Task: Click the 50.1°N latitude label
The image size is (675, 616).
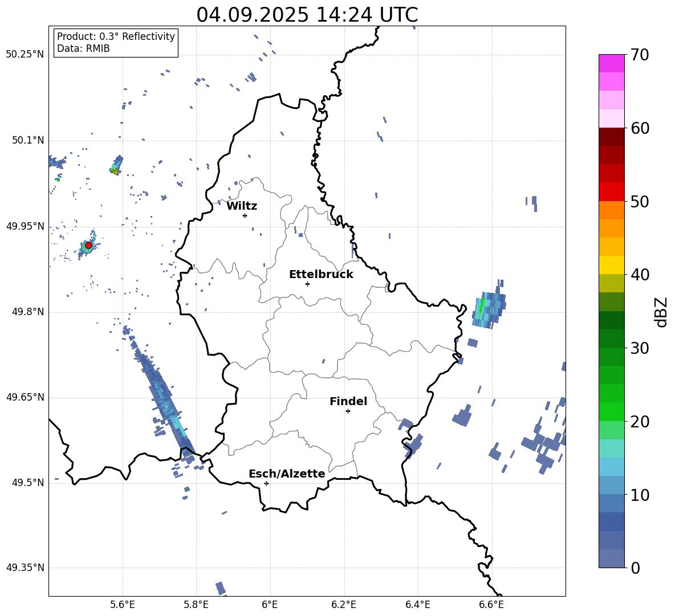Action: coord(28,140)
